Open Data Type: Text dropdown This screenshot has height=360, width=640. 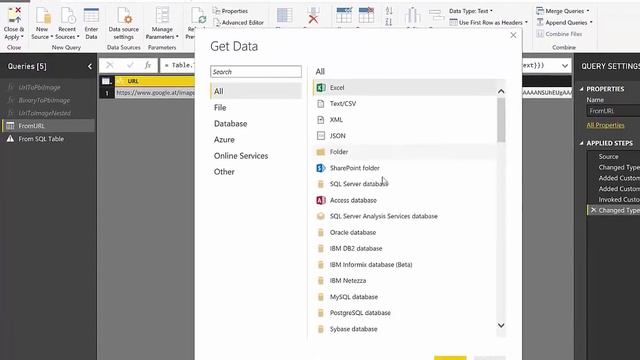(471, 11)
